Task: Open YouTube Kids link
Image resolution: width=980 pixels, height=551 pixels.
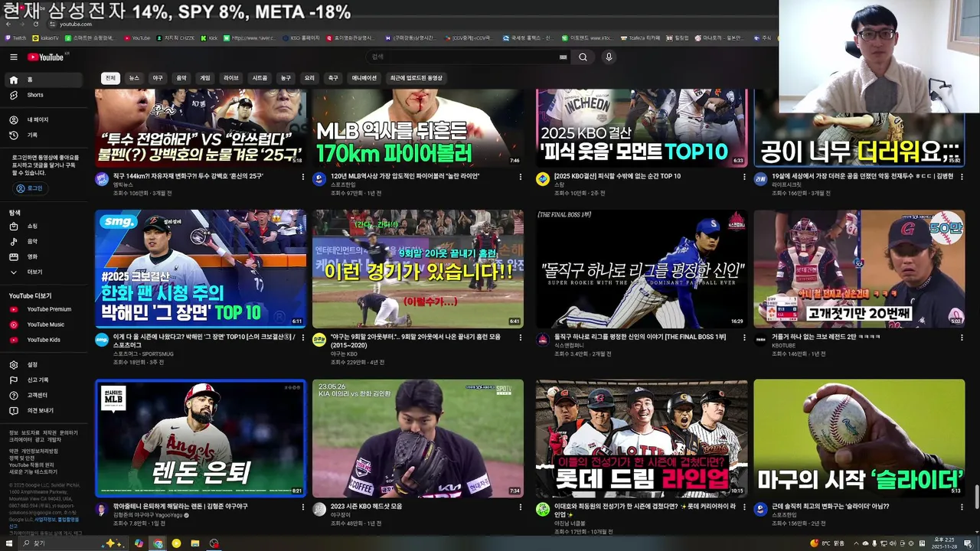Action: tap(42, 340)
